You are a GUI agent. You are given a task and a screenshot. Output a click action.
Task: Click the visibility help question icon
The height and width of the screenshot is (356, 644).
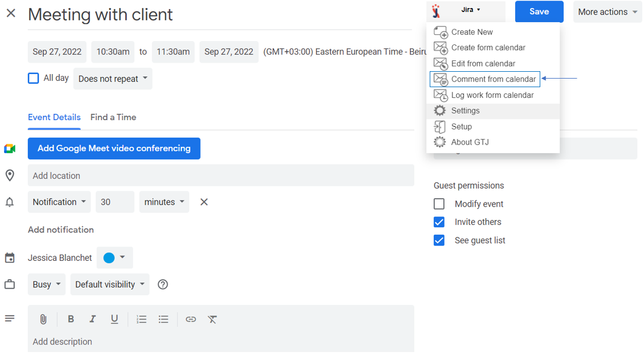tap(163, 285)
